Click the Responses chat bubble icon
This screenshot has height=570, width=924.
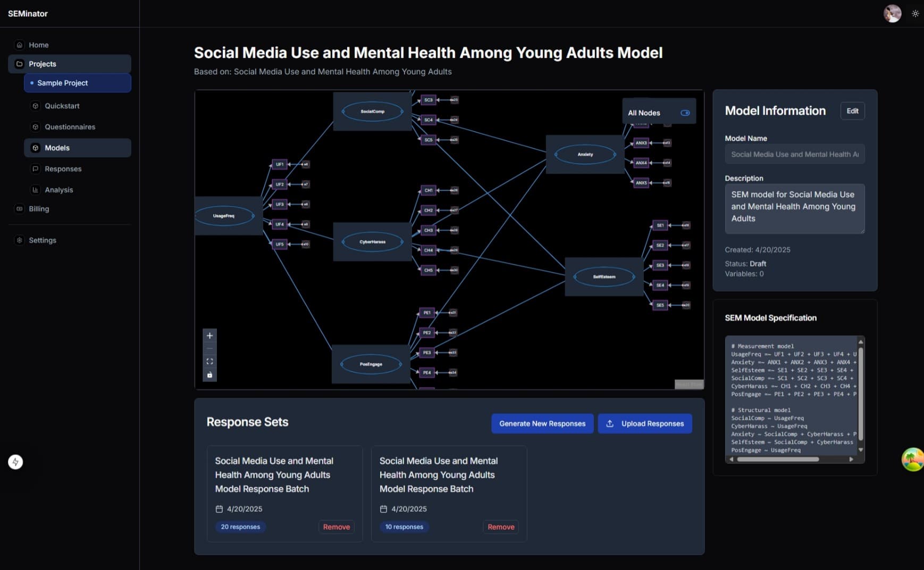(35, 168)
